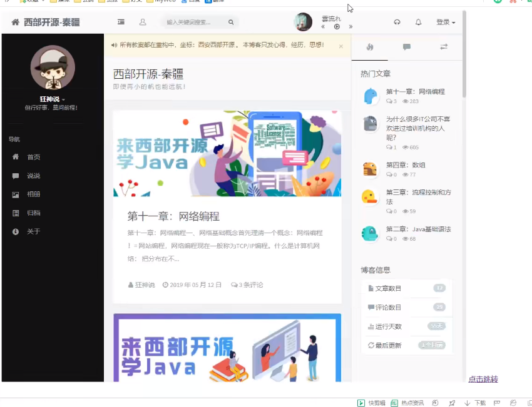Image resolution: width=532 pixels, height=407 pixels.
Task: Click the picture icon next to 相册
Action: (15, 194)
